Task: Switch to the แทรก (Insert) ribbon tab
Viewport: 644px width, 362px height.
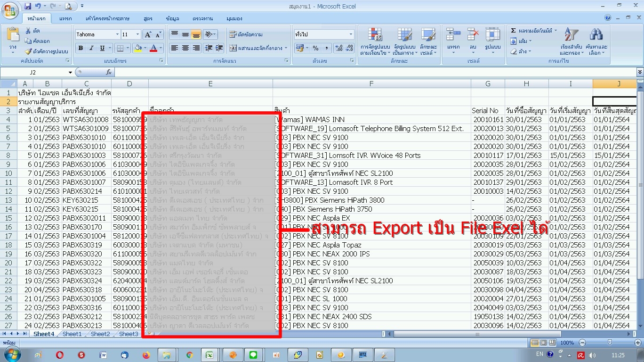Action: (65, 18)
